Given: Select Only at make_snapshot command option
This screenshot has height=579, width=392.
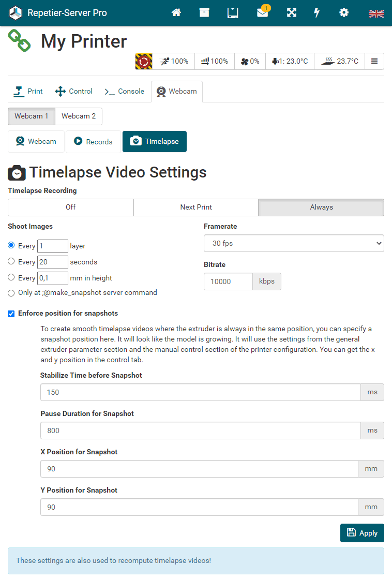Looking at the screenshot, I should 11,293.
